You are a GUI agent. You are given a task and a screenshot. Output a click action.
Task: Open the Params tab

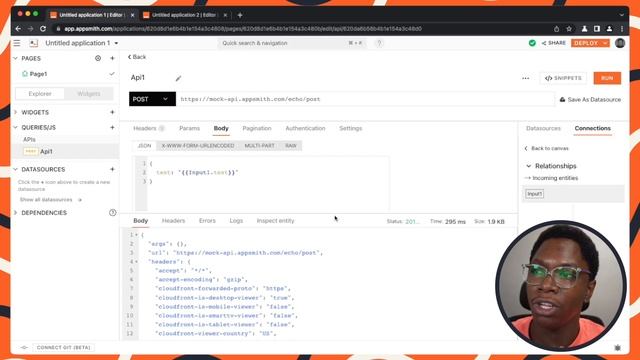click(189, 128)
